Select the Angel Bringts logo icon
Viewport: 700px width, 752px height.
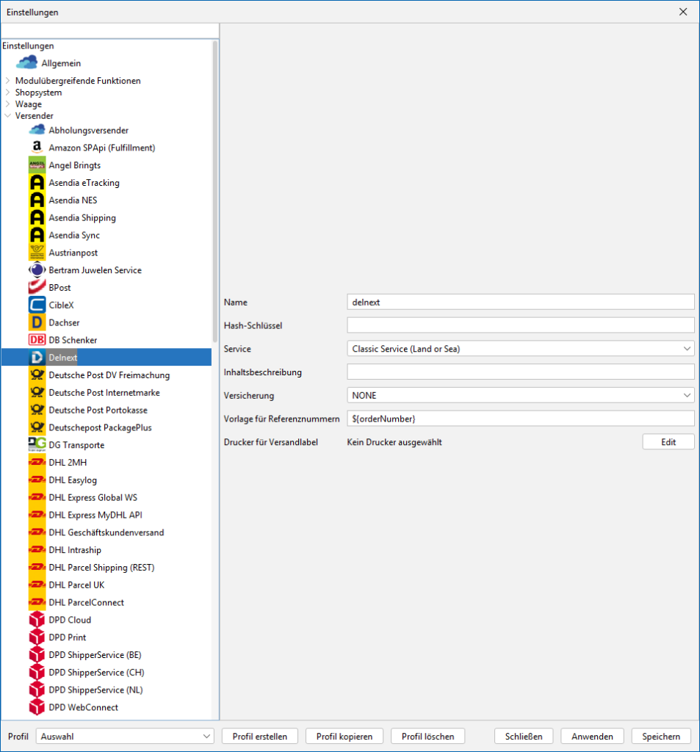37,165
